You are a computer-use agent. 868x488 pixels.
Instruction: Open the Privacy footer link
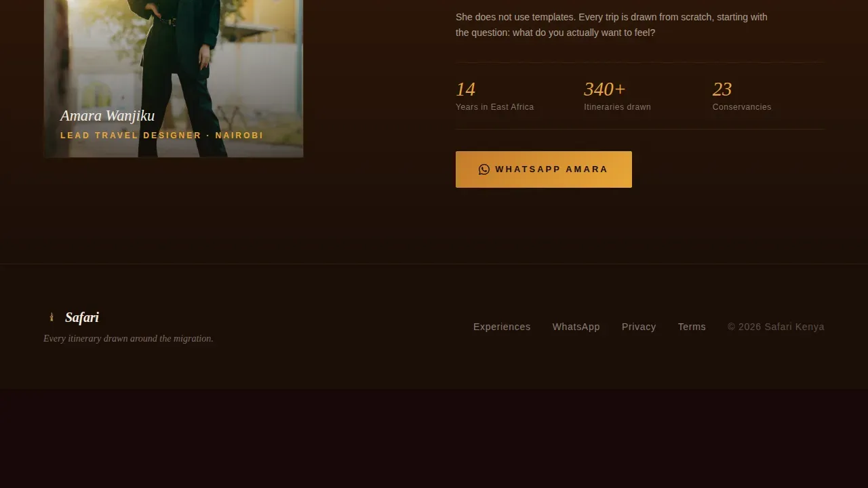(x=639, y=327)
